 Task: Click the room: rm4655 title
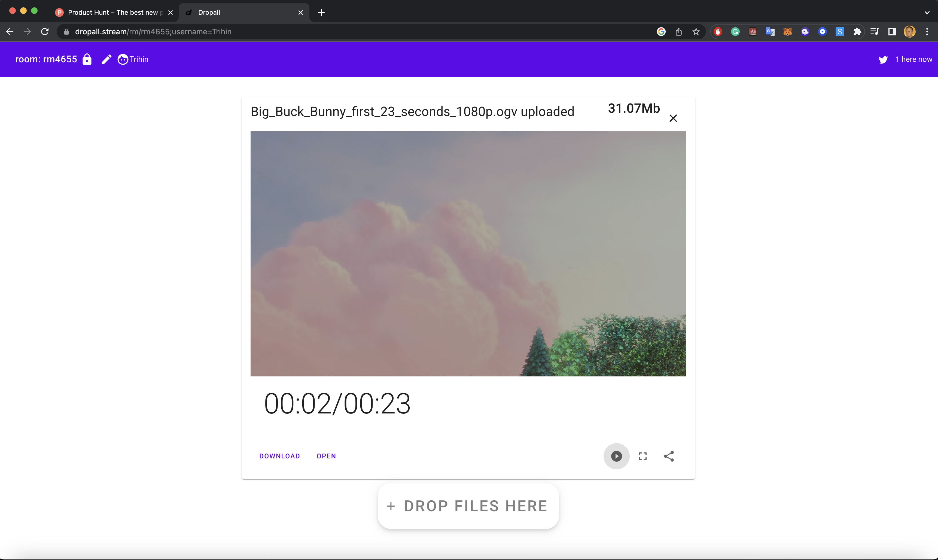46,59
